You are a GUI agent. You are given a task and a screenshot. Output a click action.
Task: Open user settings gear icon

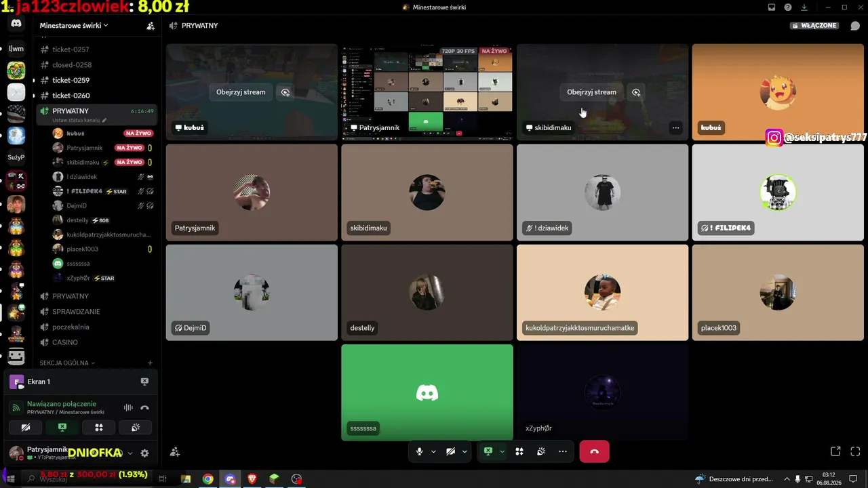pyautogui.click(x=144, y=453)
